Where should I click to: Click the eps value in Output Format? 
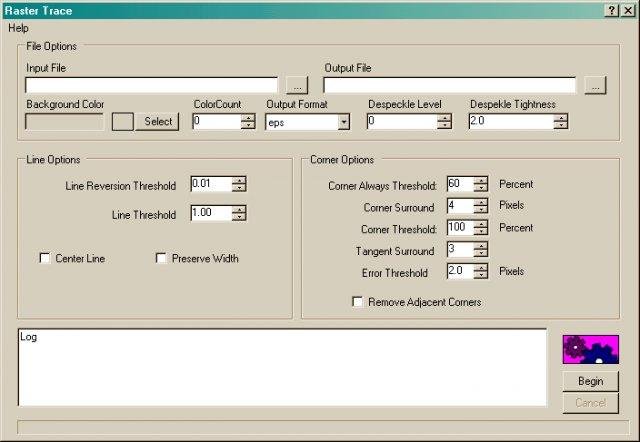[276, 122]
